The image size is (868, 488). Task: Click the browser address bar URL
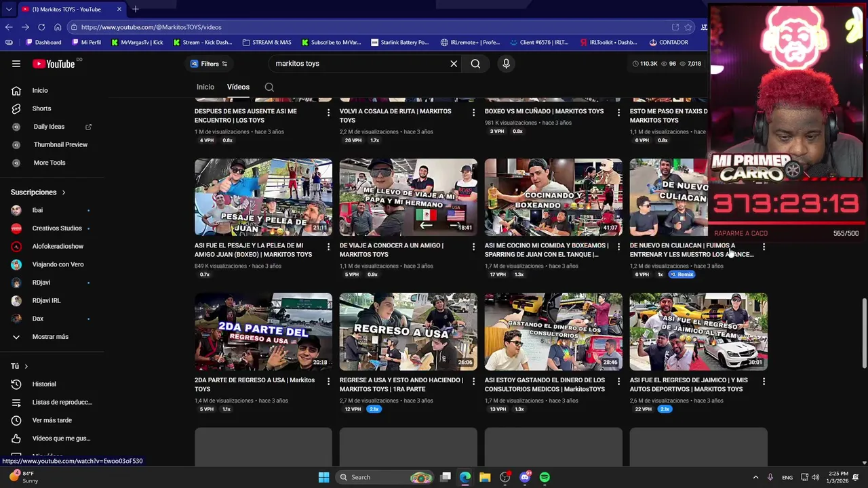[x=151, y=27]
